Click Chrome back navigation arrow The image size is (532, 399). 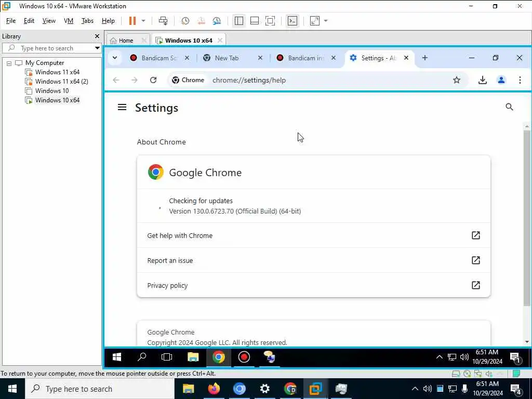tap(116, 80)
